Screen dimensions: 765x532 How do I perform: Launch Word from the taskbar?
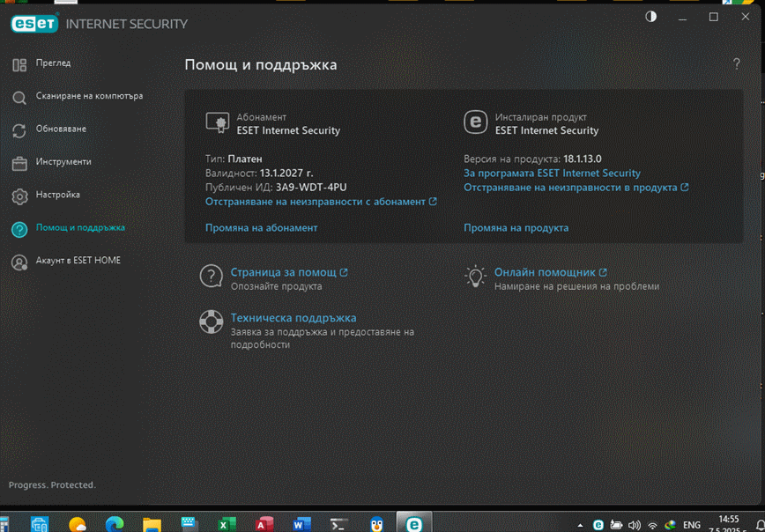coord(301,525)
